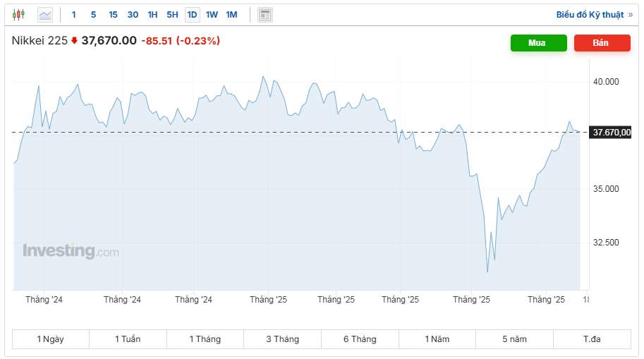The width and height of the screenshot is (644, 359).
Task: Open the 1 Tháng range tab
Action: [205, 339]
